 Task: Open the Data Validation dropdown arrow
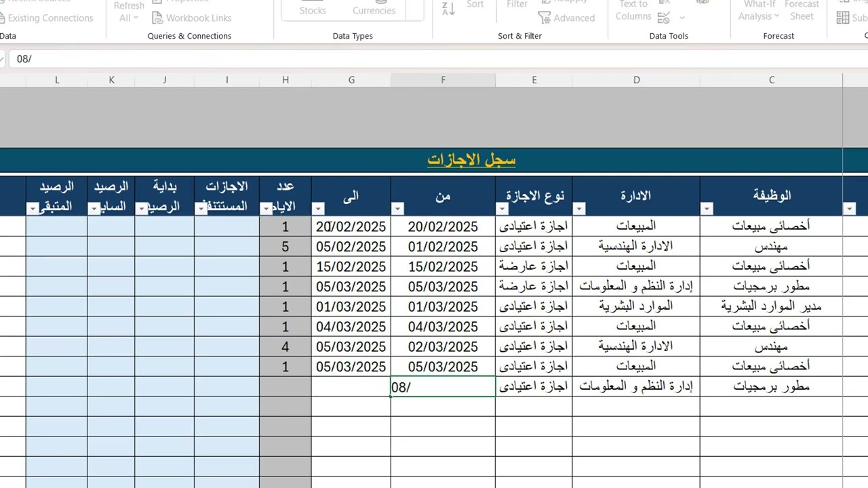click(682, 18)
